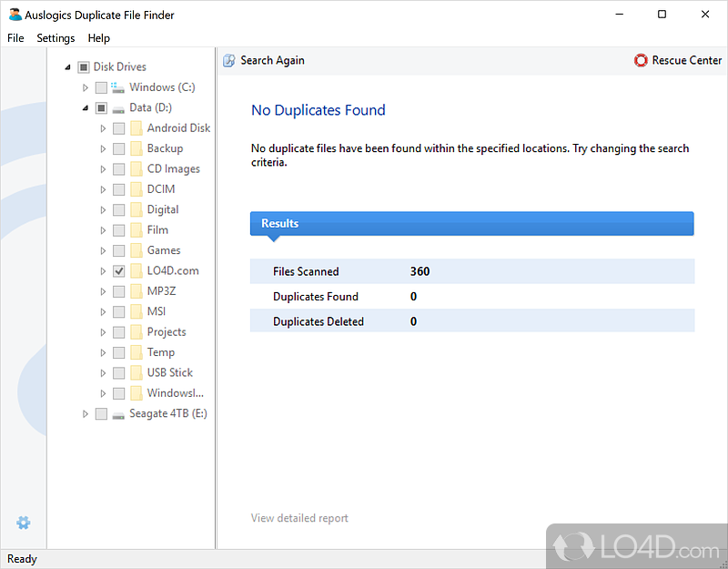Open the File menu
This screenshot has width=728, height=569.
[15, 38]
